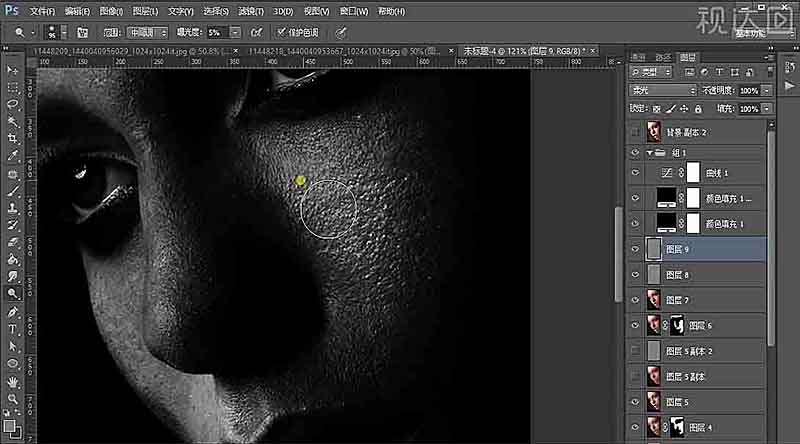Screen dimensions: 800x444
Task: Lock transparent pixels of layer
Action: (x=657, y=109)
